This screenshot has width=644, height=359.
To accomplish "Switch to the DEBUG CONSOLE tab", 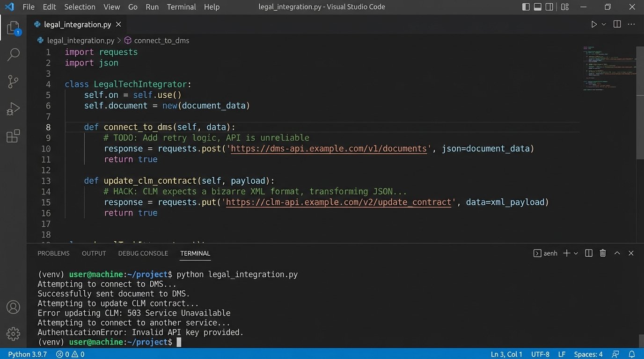I will coord(143,253).
